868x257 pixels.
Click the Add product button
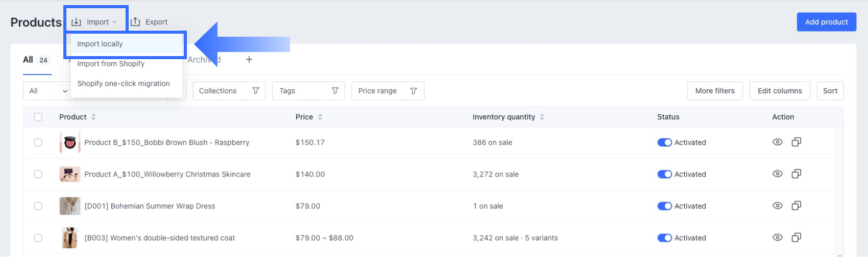point(826,22)
